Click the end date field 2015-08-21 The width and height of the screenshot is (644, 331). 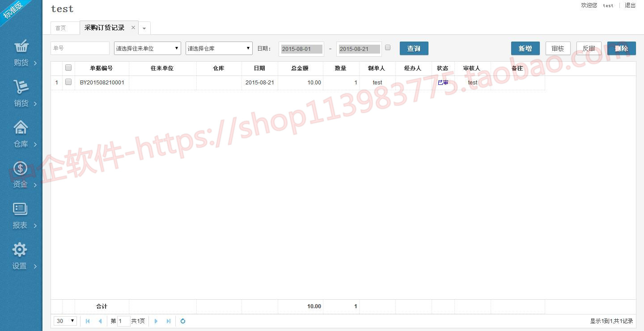click(x=359, y=49)
